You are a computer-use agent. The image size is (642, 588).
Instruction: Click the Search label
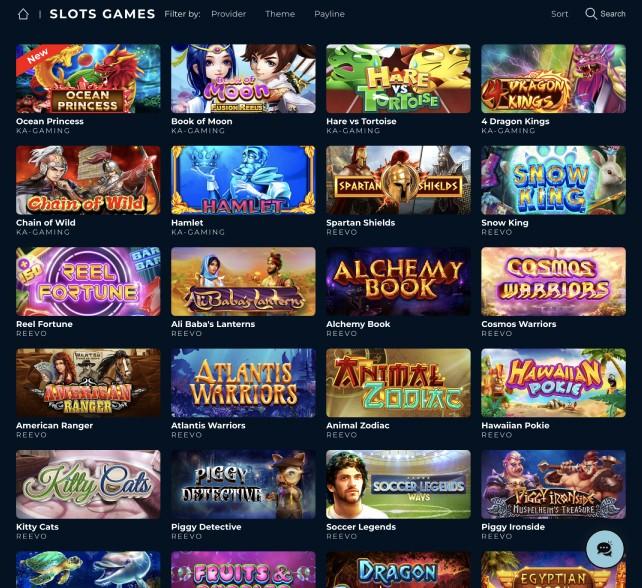[x=613, y=14]
